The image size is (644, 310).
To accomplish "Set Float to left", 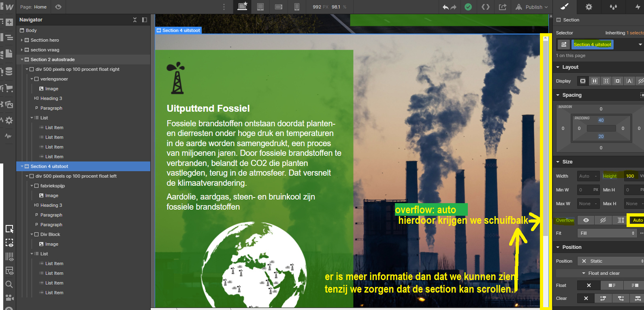I will (612, 285).
